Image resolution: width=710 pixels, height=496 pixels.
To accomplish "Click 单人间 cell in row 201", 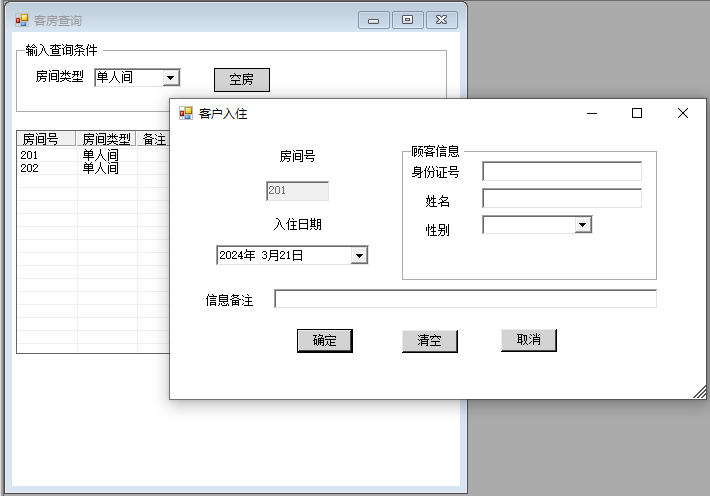I will 101,155.
